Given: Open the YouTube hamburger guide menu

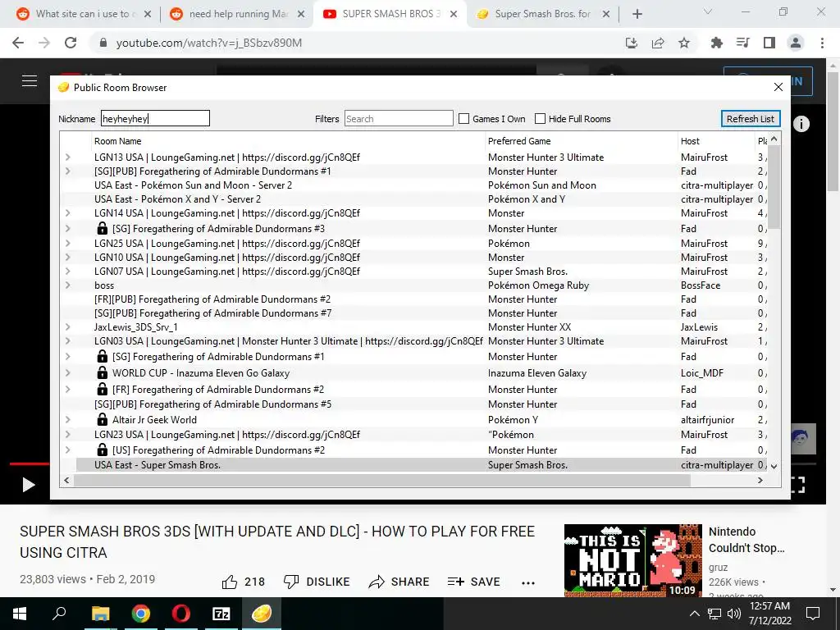Looking at the screenshot, I should pyautogui.click(x=30, y=81).
